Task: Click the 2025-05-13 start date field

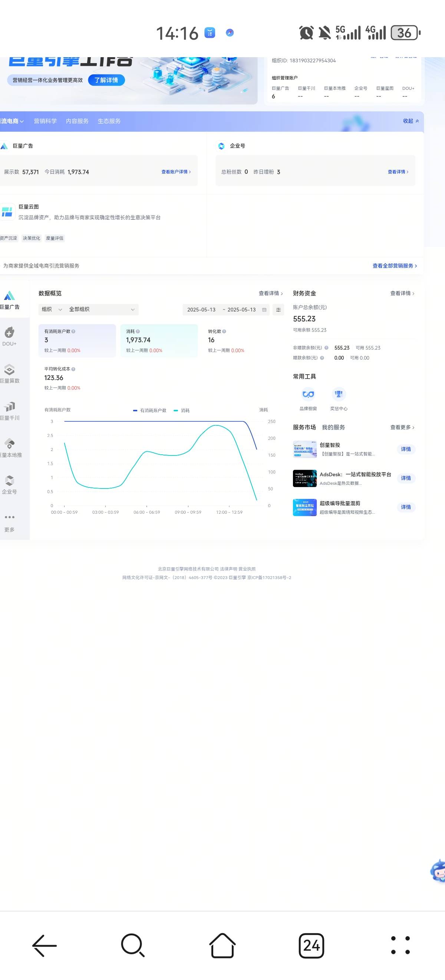Action: pos(201,310)
